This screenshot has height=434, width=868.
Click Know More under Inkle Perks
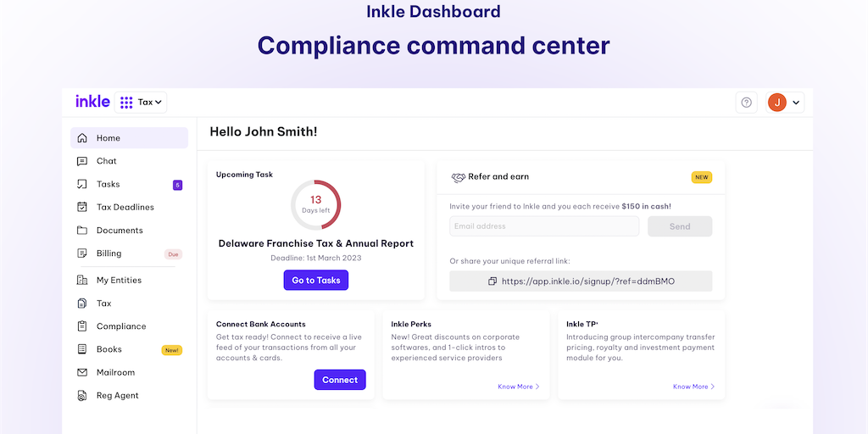518,387
